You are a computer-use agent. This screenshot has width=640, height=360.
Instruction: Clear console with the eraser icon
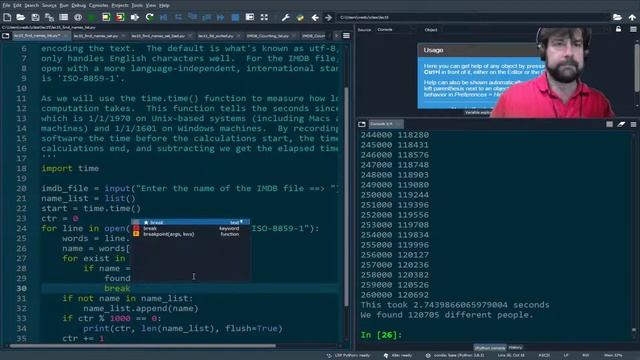(621, 124)
